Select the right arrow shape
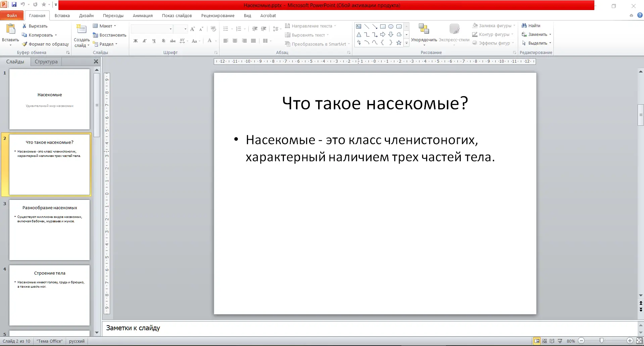 pyautogui.click(x=383, y=35)
